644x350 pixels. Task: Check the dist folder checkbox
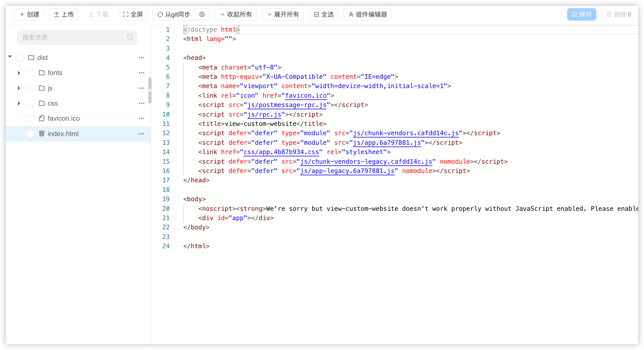click(x=20, y=58)
